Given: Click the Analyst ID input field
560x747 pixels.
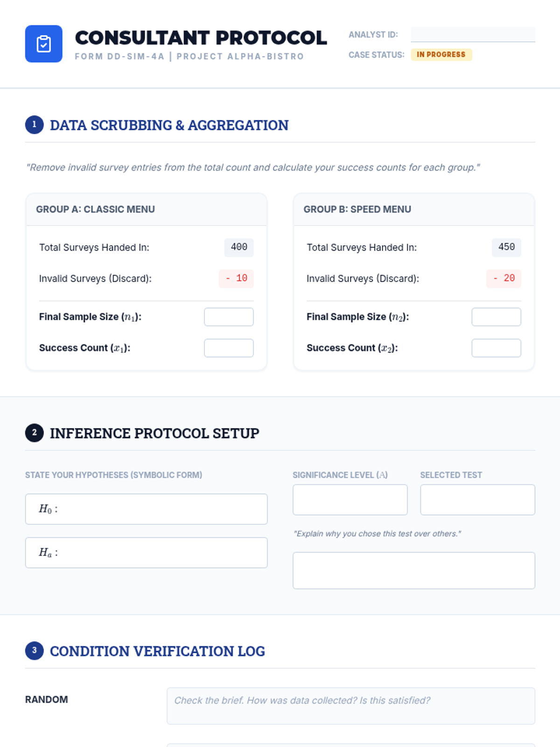Looking at the screenshot, I should tap(472, 35).
